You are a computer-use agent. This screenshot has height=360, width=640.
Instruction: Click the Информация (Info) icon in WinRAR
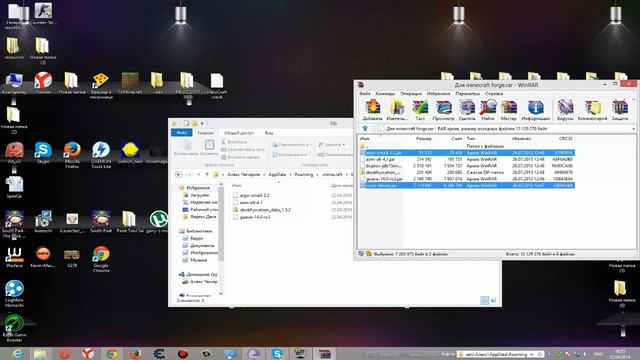click(536, 110)
